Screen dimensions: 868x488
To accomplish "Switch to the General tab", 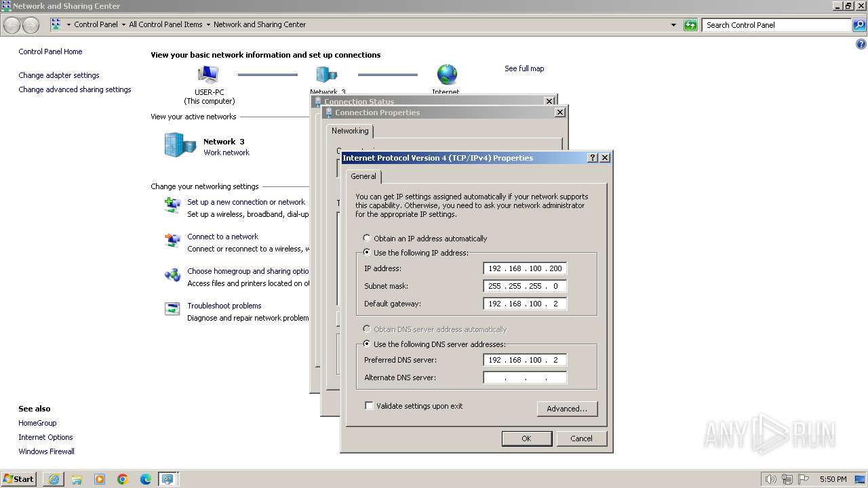I will point(363,176).
